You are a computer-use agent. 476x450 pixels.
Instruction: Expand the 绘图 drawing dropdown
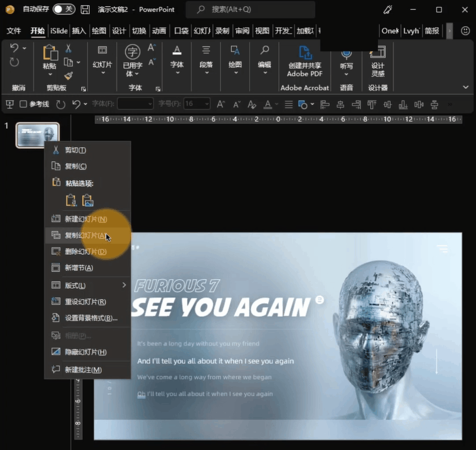(x=236, y=73)
